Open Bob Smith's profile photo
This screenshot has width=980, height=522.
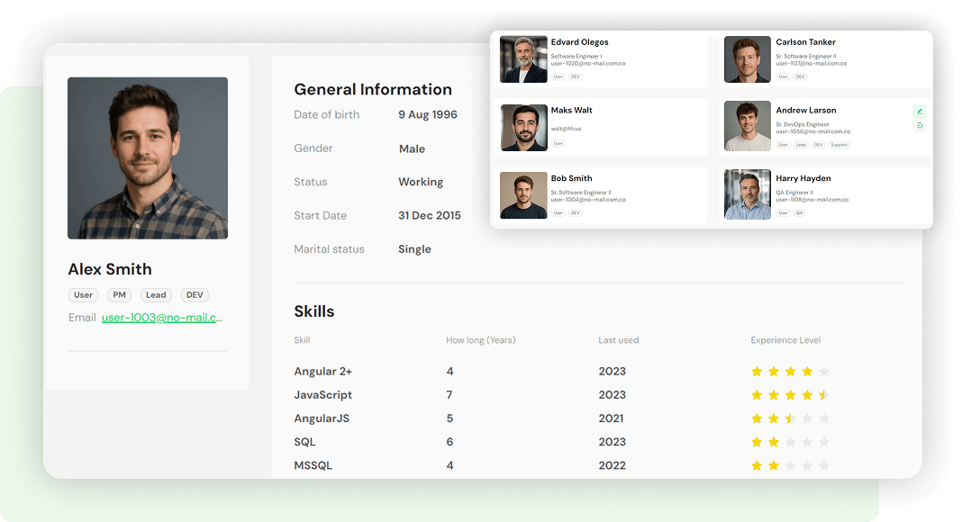click(524, 195)
